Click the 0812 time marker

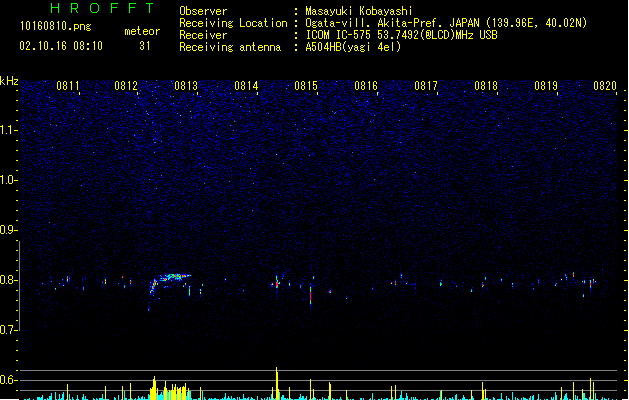(126, 86)
